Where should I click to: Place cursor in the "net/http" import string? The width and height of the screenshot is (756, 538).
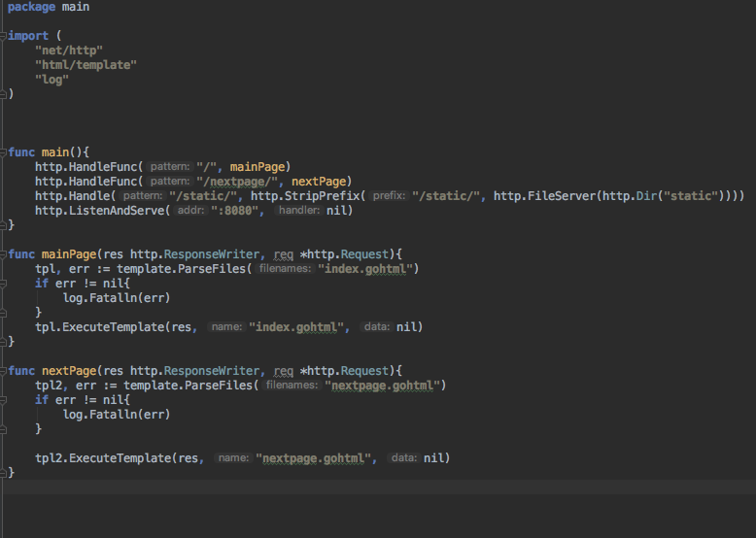69,50
